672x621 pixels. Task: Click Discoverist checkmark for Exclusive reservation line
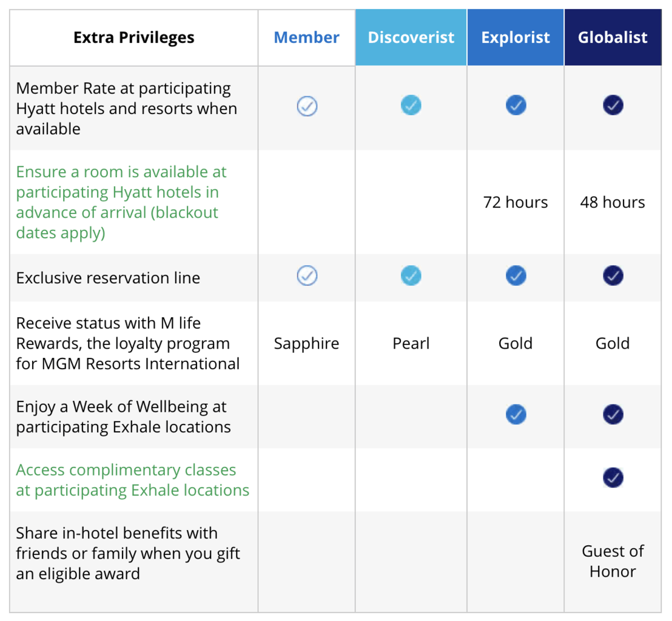pyautogui.click(x=411, y=275)
